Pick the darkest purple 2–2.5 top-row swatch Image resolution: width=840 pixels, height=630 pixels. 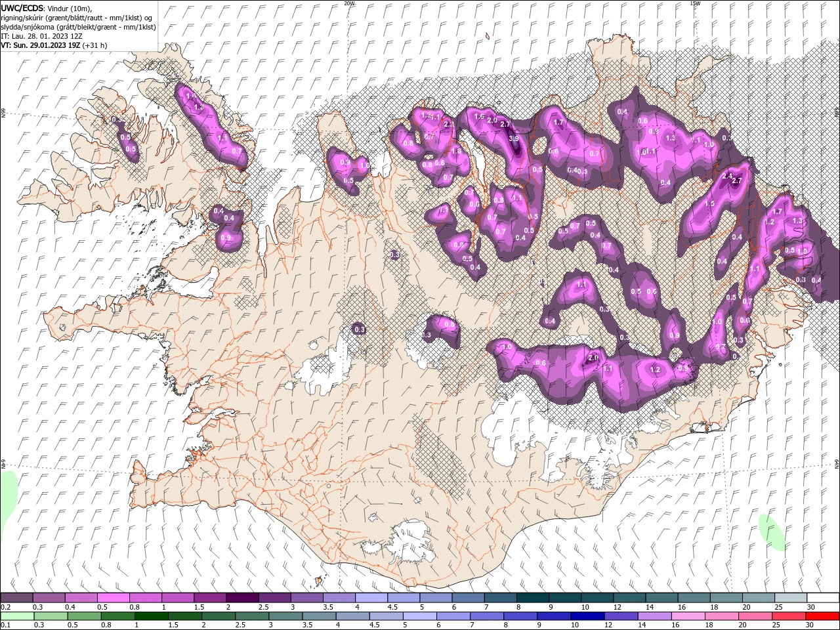242,598
